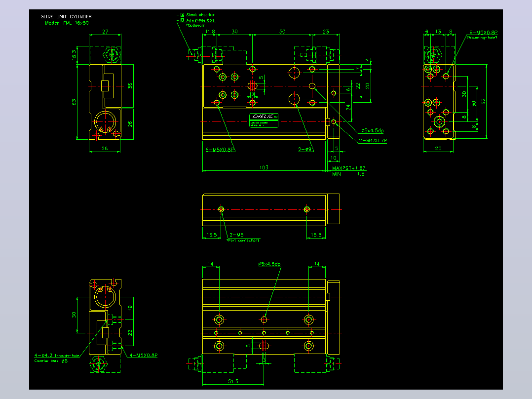Select the "Model: FML 16x50" label
532x399 pixels.
(67, 23)
